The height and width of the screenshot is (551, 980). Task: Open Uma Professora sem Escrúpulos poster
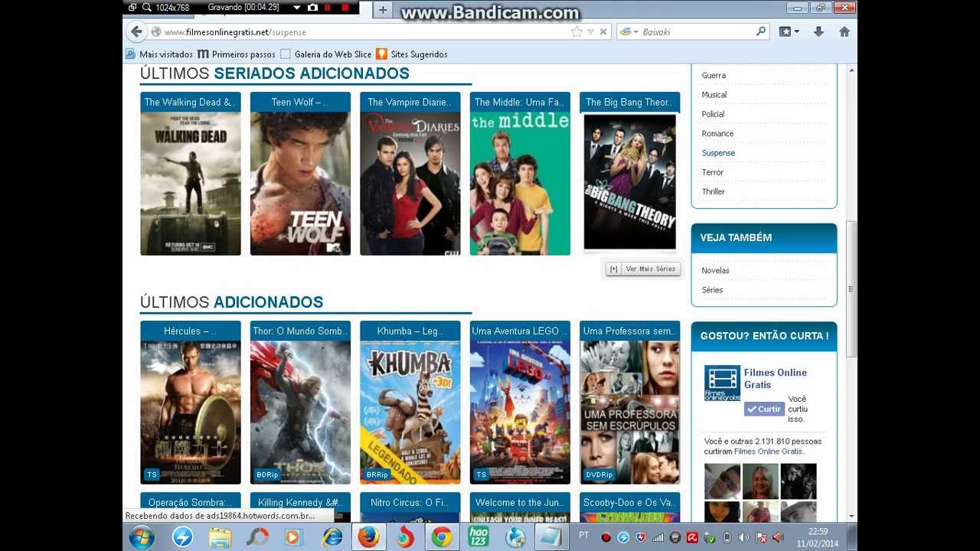(630, 412)
